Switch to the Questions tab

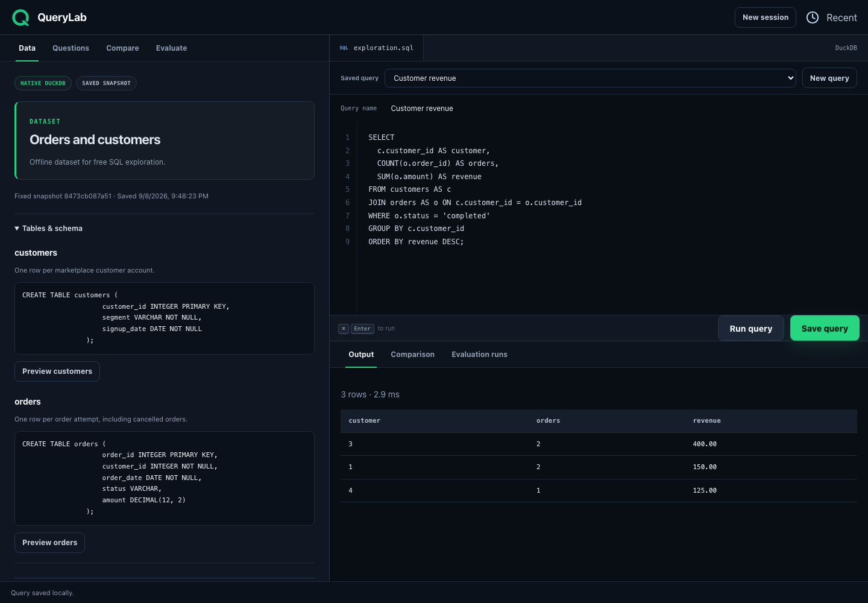coord(71,48)
